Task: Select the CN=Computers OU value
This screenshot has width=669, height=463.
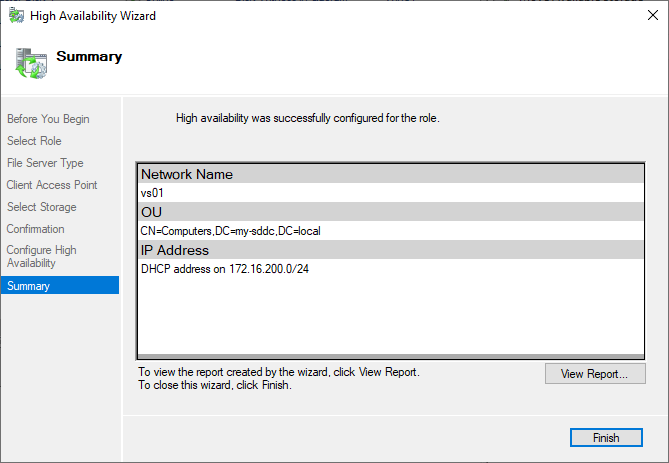Action: point(230,231)
